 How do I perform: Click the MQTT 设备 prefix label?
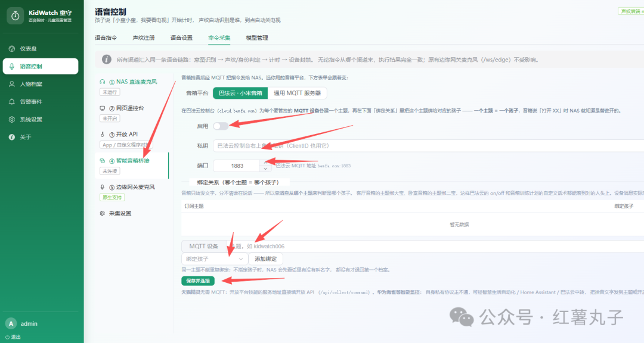pyautogui.click(x=204, y=246)
